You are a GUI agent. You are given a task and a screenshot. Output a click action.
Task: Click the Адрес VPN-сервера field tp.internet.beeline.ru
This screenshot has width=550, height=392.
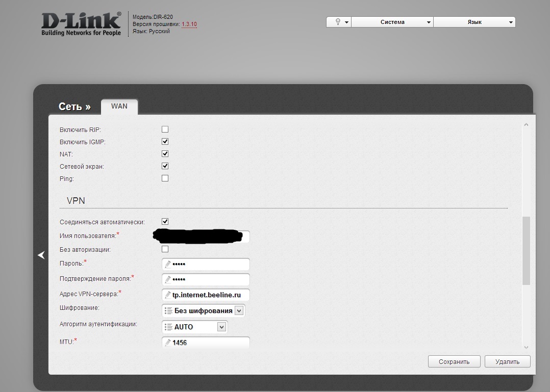coord(206,295)
